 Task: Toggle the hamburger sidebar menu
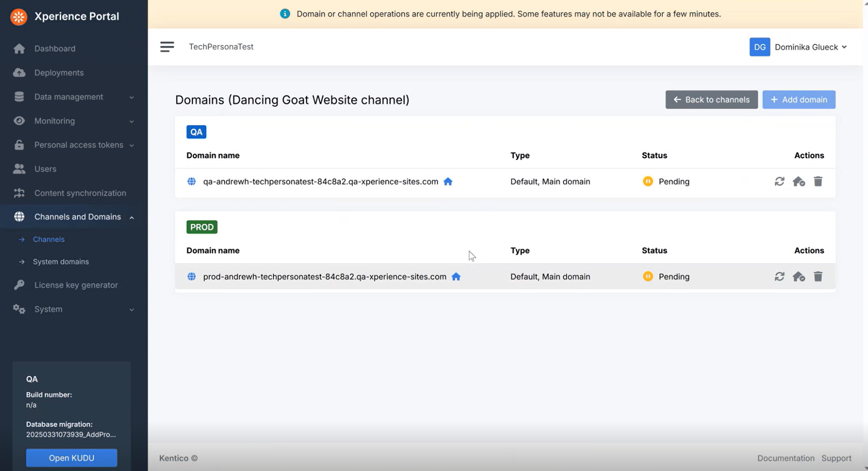[x=167, y=47]
